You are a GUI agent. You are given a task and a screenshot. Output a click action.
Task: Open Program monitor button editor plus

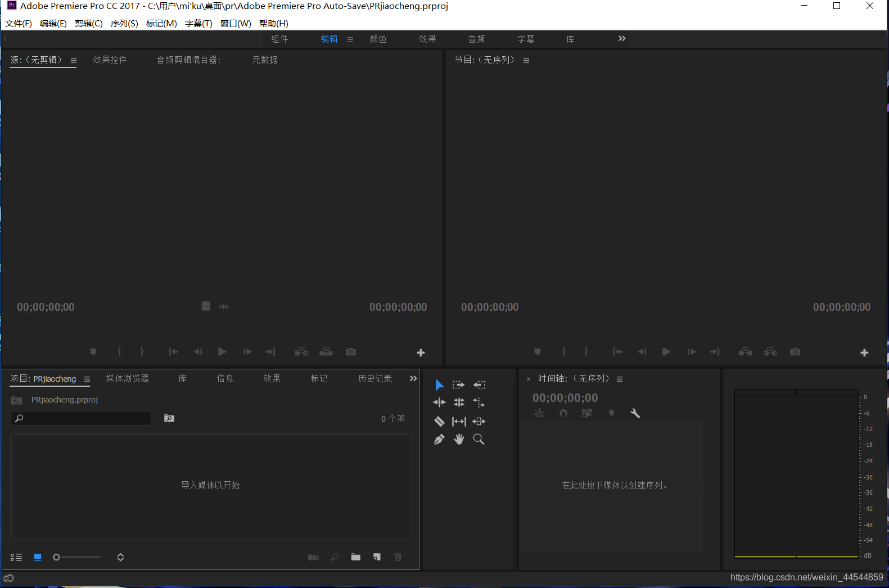[x=865, y=352]
